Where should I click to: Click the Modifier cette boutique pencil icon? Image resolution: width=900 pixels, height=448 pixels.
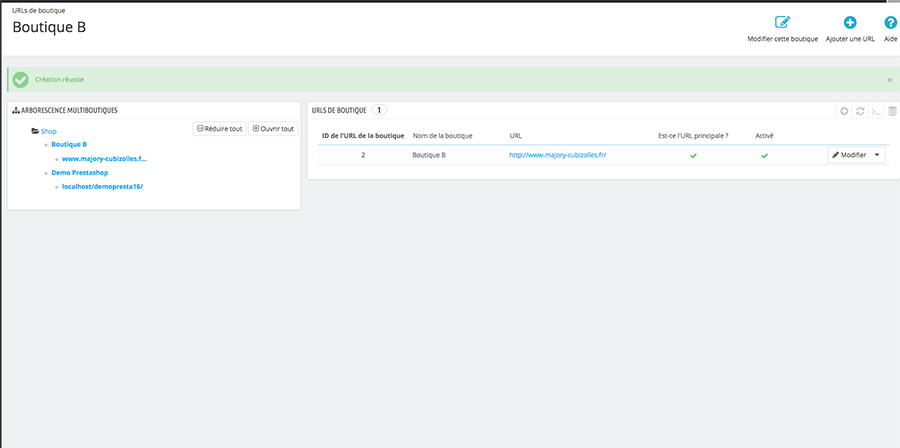click(x=782, y=22)
